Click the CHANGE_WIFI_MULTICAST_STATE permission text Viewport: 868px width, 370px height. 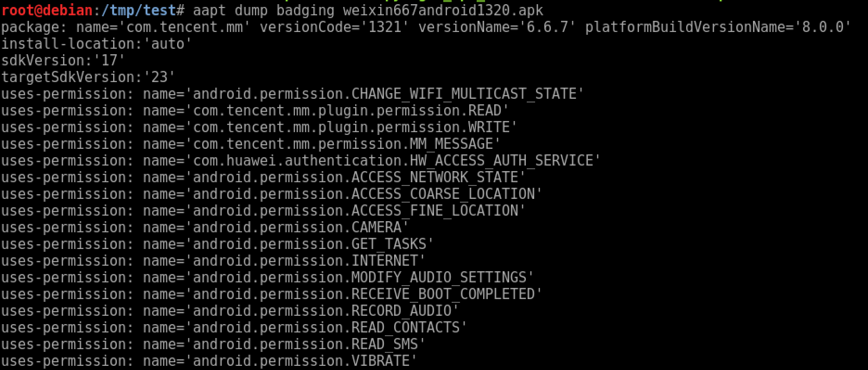tap(464, 94)
